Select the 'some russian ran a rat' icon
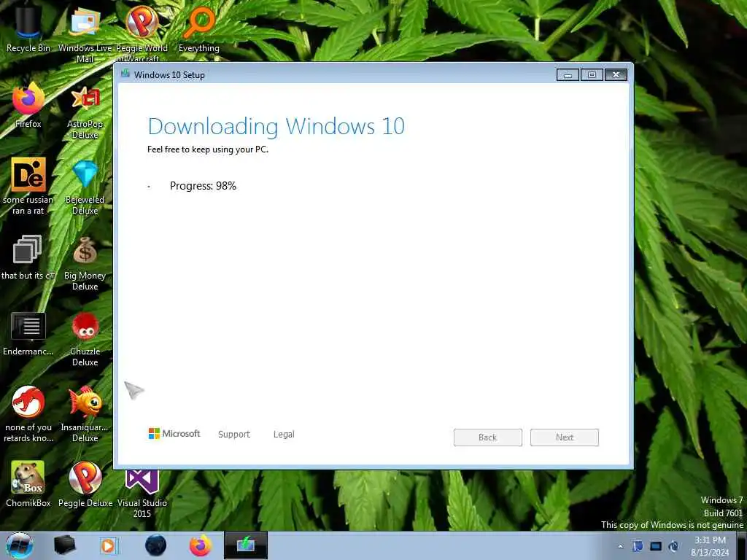747x560 pixels. [28, 186]
